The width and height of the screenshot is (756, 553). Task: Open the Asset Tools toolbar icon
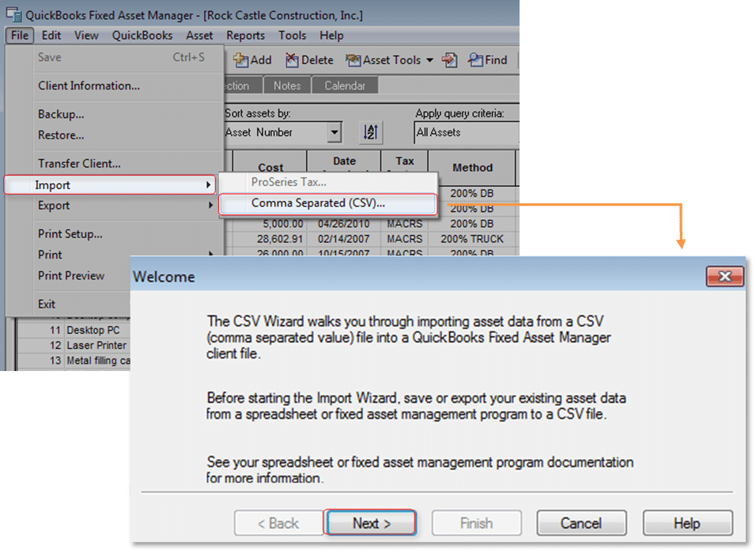[384, 60]
